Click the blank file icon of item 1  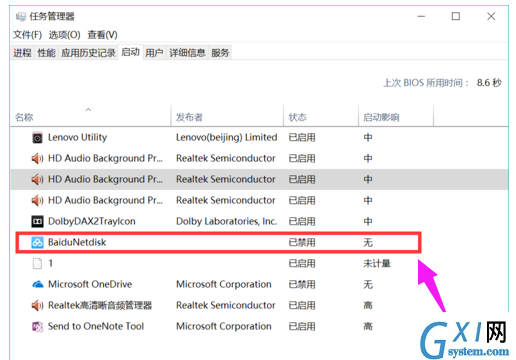tap(37, 263)
